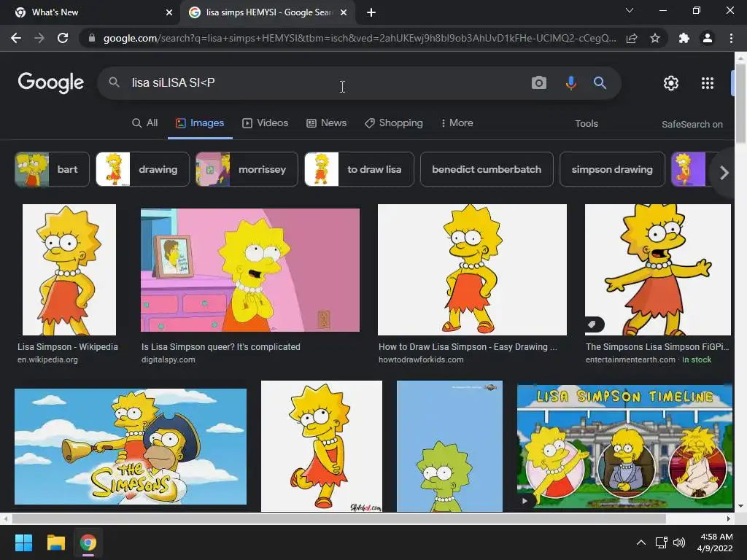Open the taskbar clock and date

715,542
